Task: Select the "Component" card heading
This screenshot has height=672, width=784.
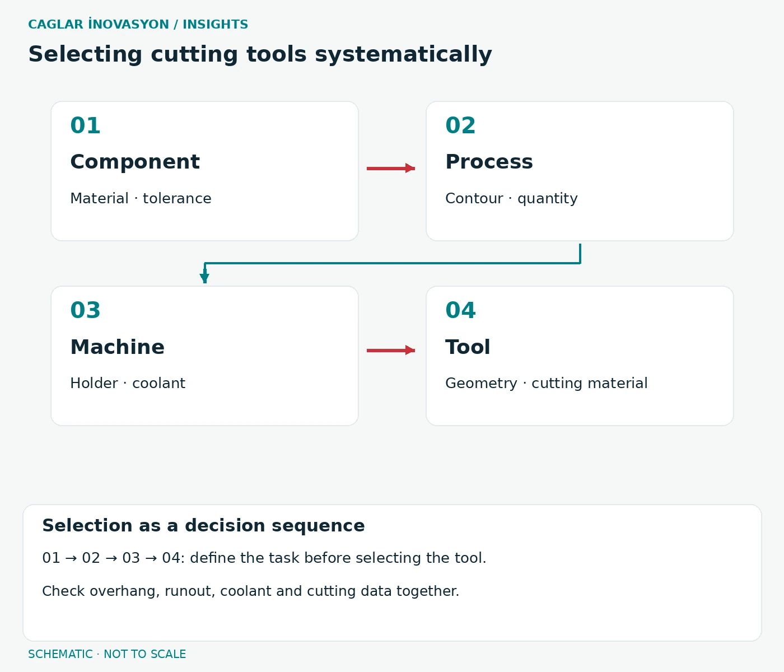Action: pyautogui.click(x=135, y=162)
